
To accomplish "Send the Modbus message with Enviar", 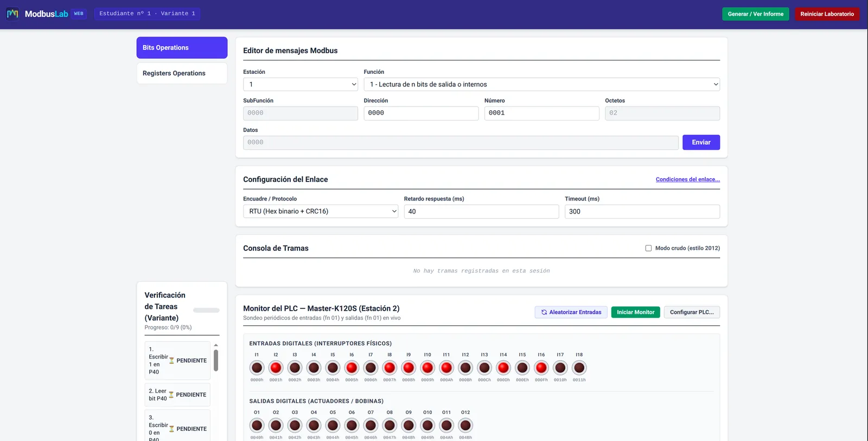I will (701, 142).
